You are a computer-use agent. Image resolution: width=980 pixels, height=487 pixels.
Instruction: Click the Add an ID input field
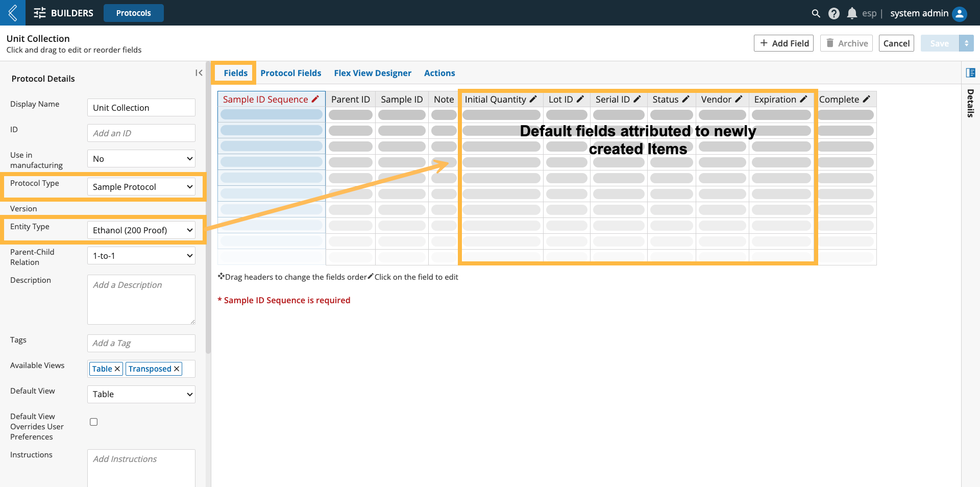[141, 133]
